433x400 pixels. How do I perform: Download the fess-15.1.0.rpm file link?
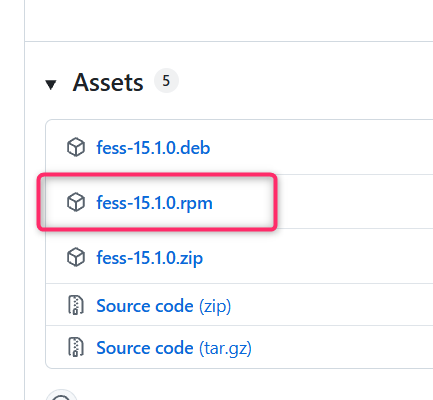(154, 203)
